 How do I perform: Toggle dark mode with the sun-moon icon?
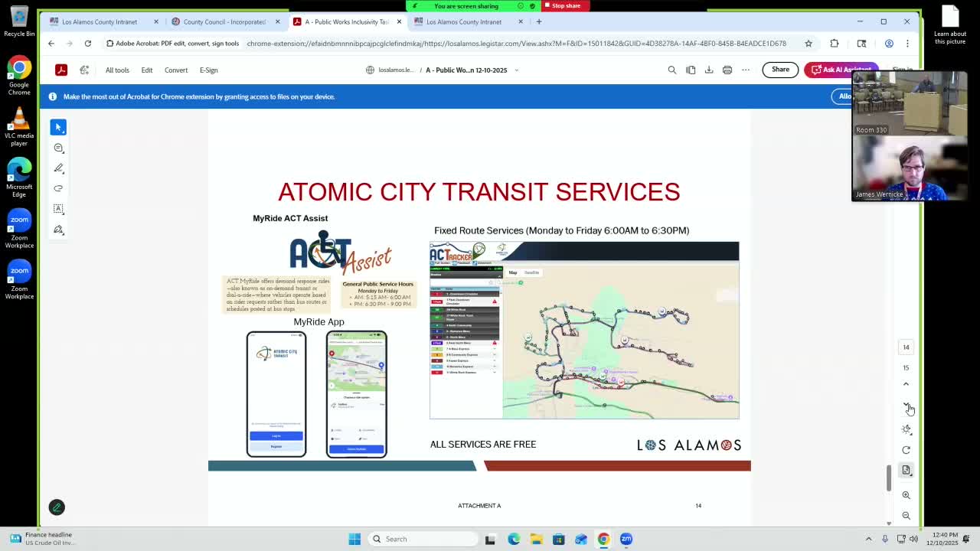coord(906,429)
